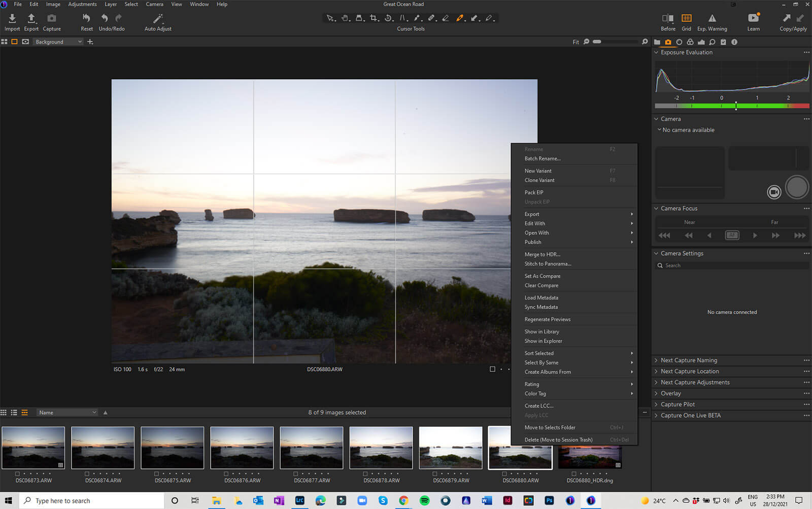Adjust the viewer zoom slider
Viewport: 812px width, 509px height.
[x=597, y=42]
